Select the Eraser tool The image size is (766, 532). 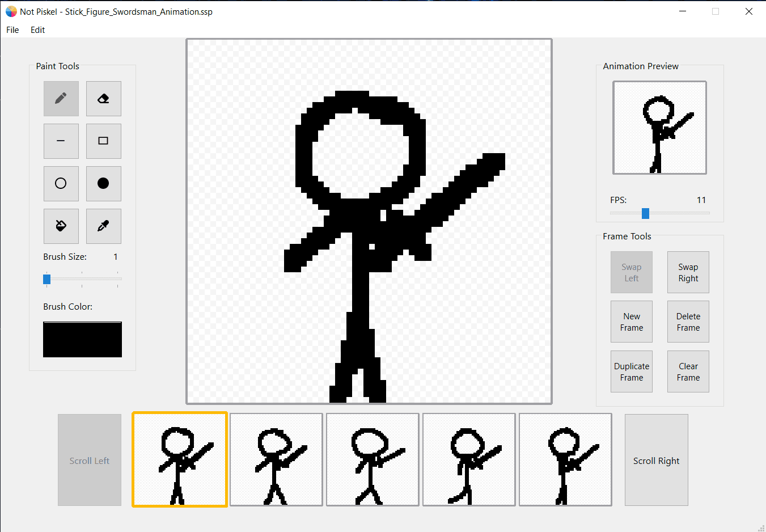103,99
